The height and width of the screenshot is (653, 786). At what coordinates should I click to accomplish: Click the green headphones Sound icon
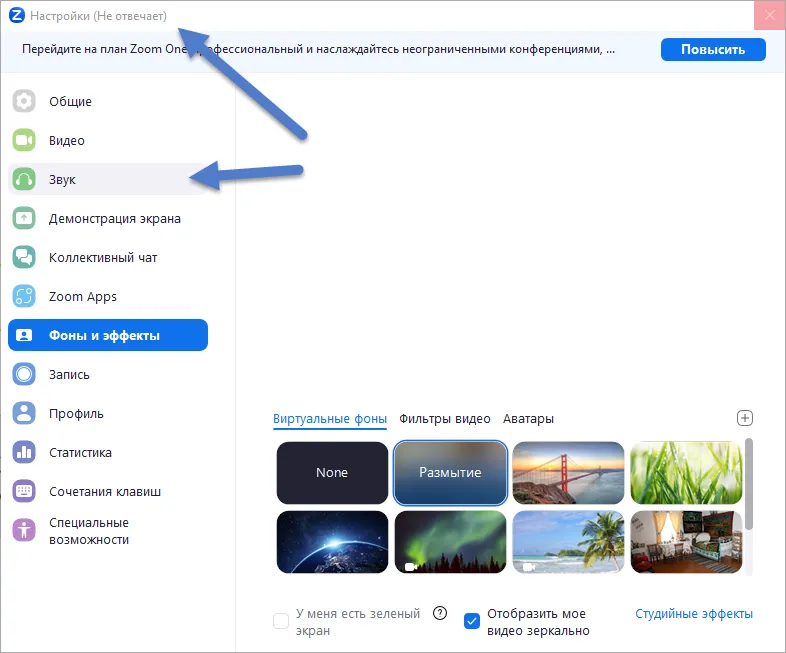[x=24, y=179]
